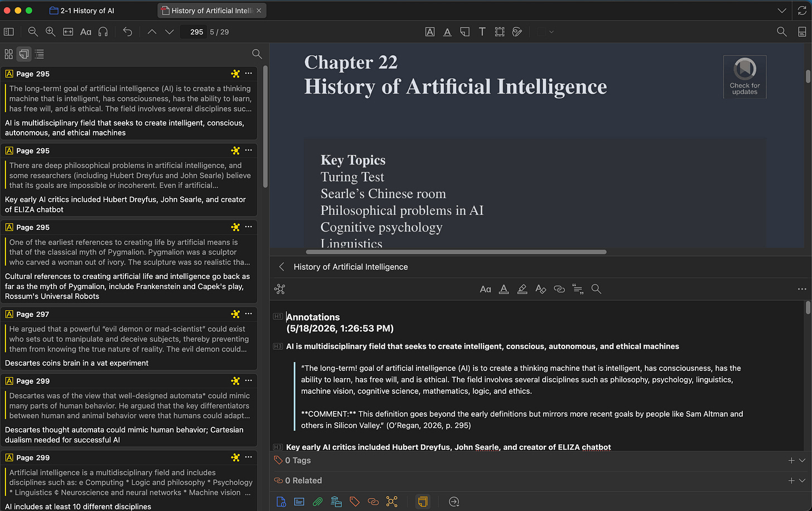Open the mind map graph icon in the note editor
The width and height of the screenshot is (812, 511).
click(280, 289)
